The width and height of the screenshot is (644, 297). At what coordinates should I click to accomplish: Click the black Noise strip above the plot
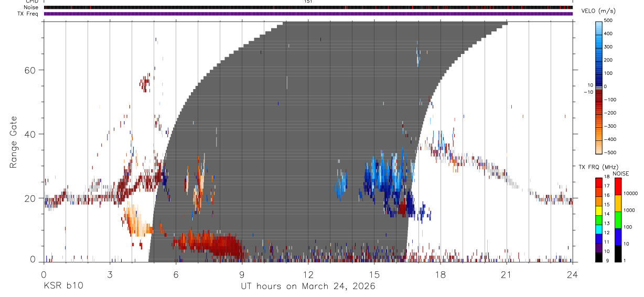(308, 7)
